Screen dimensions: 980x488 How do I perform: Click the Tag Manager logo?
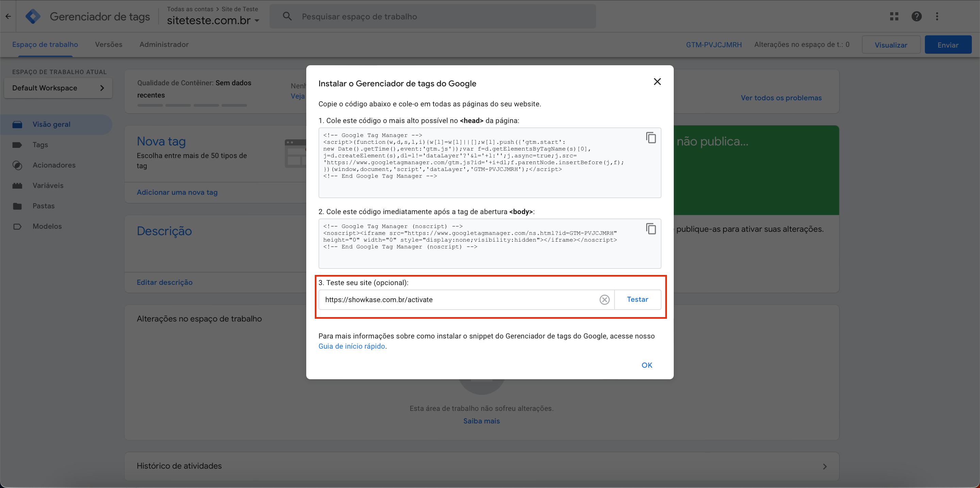click(33, 16)
